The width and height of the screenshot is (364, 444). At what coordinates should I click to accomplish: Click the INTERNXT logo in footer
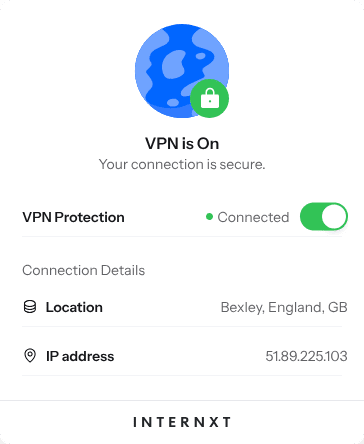[182, 422]
